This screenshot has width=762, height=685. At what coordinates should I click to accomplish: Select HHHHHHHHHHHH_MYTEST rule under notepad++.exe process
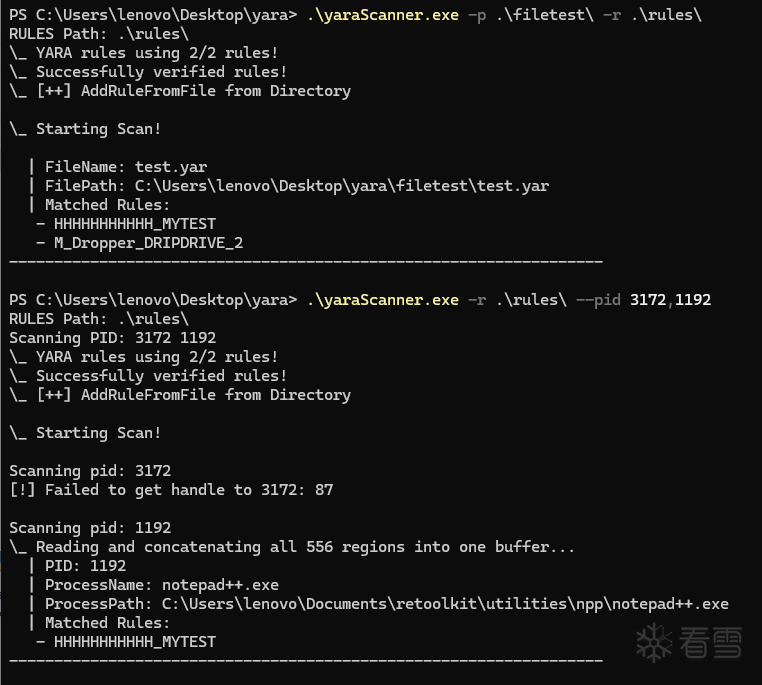134,642
